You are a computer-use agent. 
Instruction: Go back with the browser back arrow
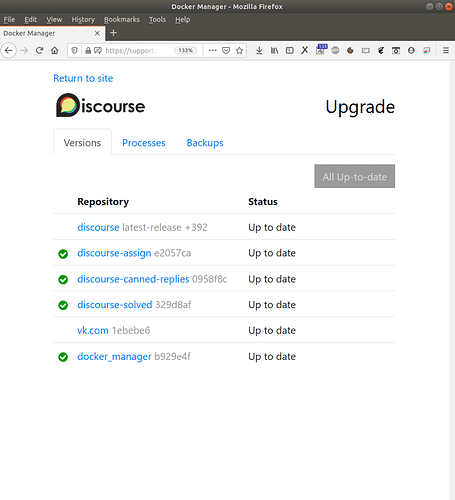click(9, 51)
